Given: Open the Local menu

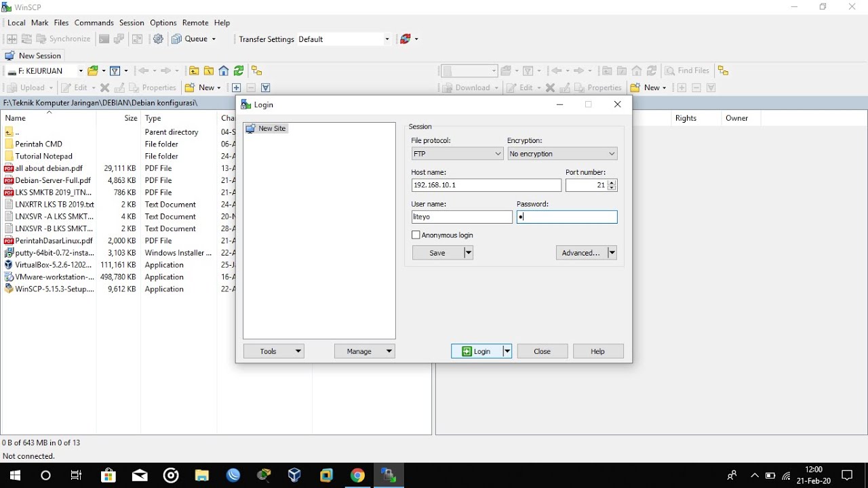Looking at the screenshot, I should 16,22.
